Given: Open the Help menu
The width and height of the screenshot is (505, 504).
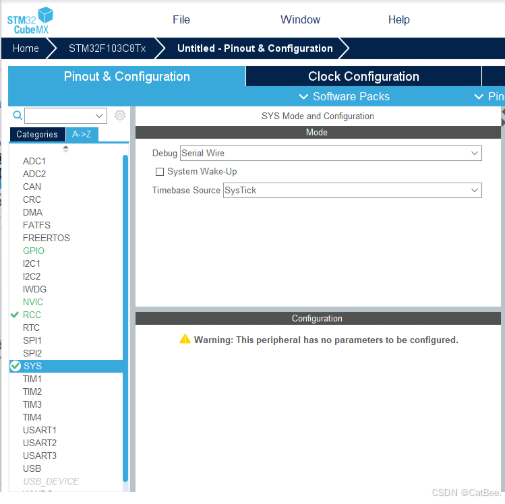Looking at the screenshot, I should tap(399, 20).
